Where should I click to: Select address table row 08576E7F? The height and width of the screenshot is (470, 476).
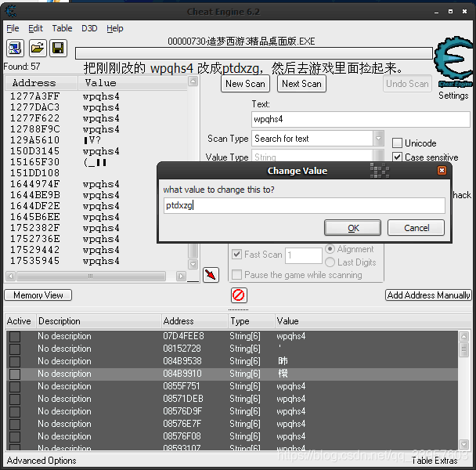pyautogui.click(x=232, y=424)
